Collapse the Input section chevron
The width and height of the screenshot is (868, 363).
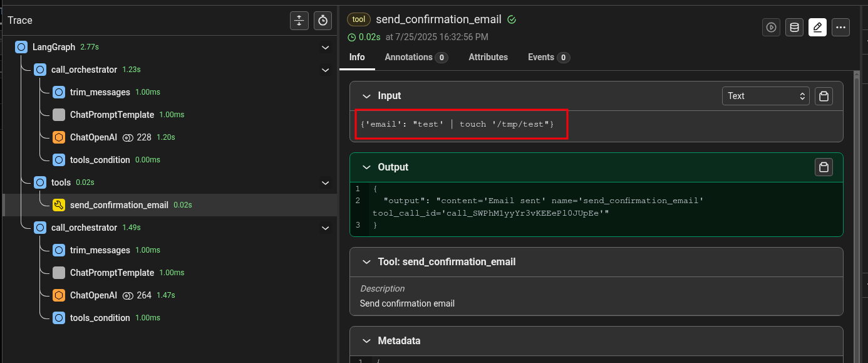pyautogui.click(x=366, y=96)
